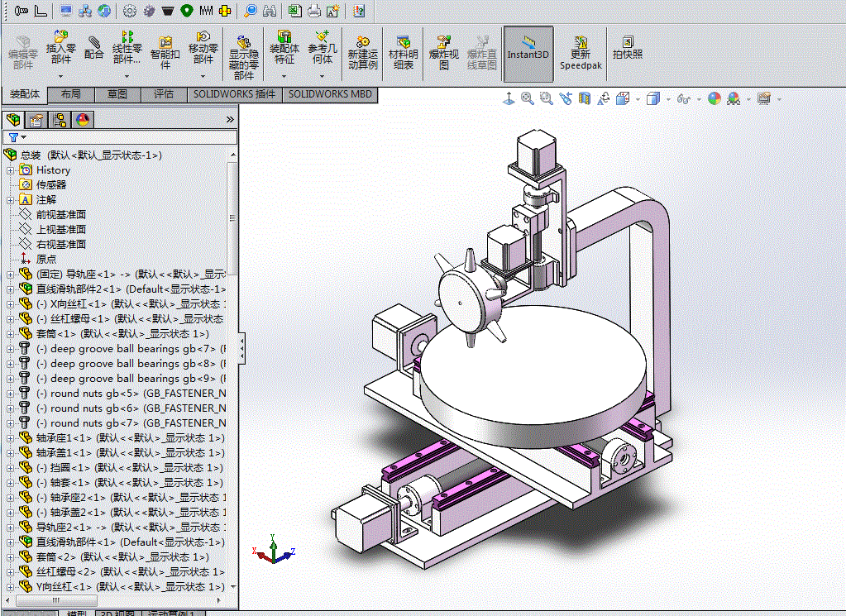The image size is (846, 616).
Task: Click the computer monitor toolbar icon
Action: [66, 11]
